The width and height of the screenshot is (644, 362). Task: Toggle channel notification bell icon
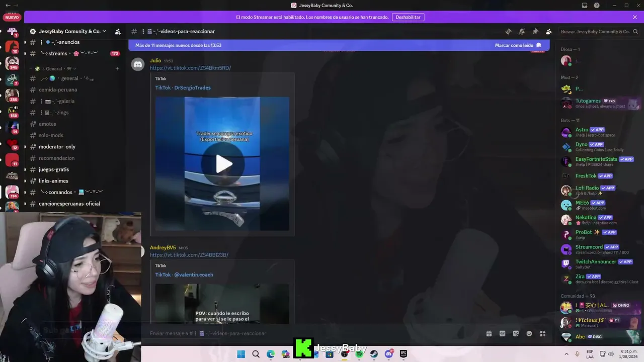click(x=522, y=31)
